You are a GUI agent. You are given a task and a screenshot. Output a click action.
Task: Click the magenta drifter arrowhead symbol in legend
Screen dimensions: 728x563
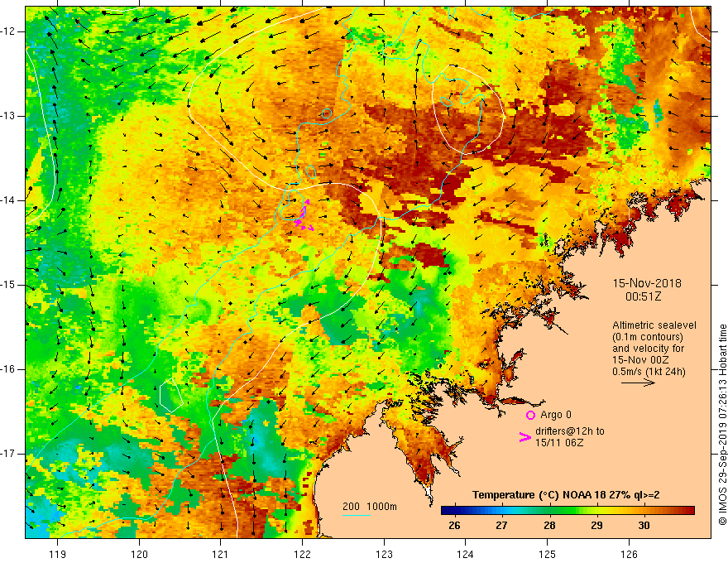[525, 437]
